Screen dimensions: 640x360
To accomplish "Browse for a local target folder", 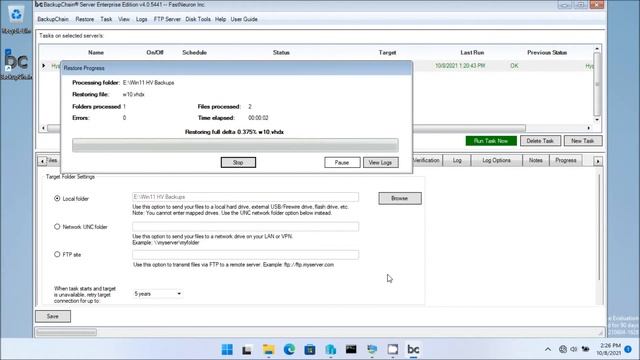I will pos(400,198).
